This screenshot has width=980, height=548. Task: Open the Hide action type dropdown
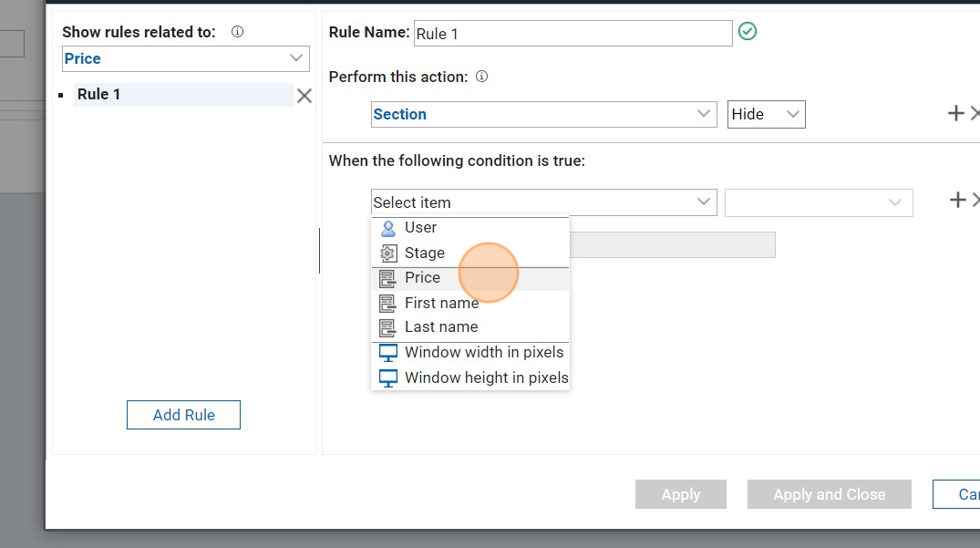[766, 114]
